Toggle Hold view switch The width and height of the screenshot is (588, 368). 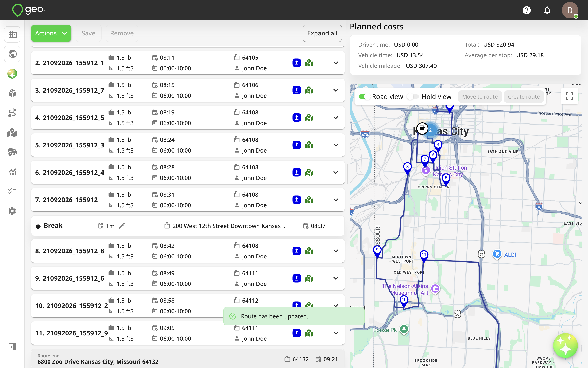[413, 97]
